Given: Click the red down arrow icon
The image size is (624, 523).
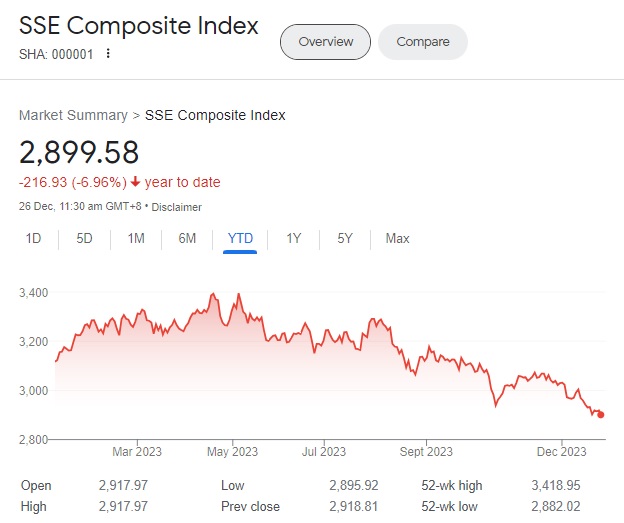Looking at the screenshot, I should (136, 182).
